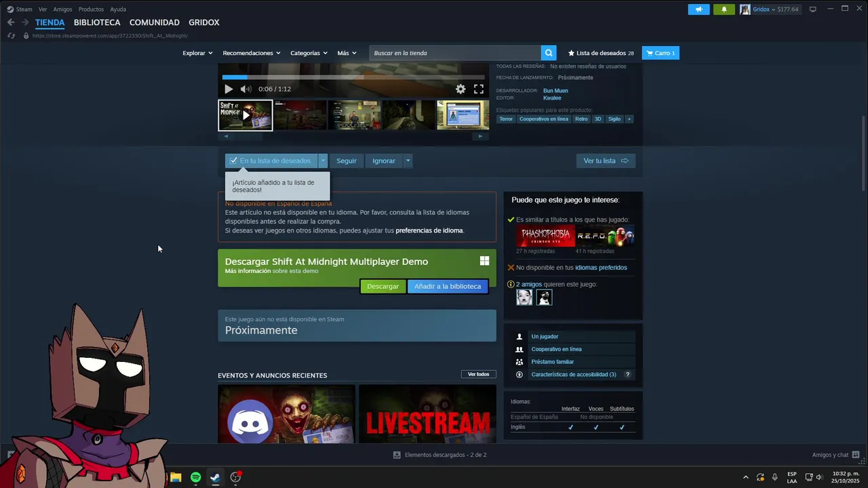Open Lista de deseados link
Viewport: 868px width, 488px height.
point(601,53)
